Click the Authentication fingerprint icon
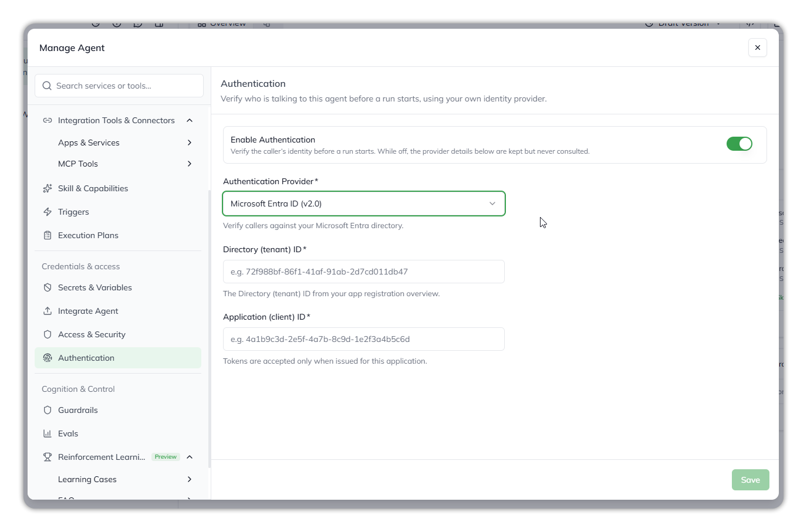807x532 pixels. click(x=48, y=358)
